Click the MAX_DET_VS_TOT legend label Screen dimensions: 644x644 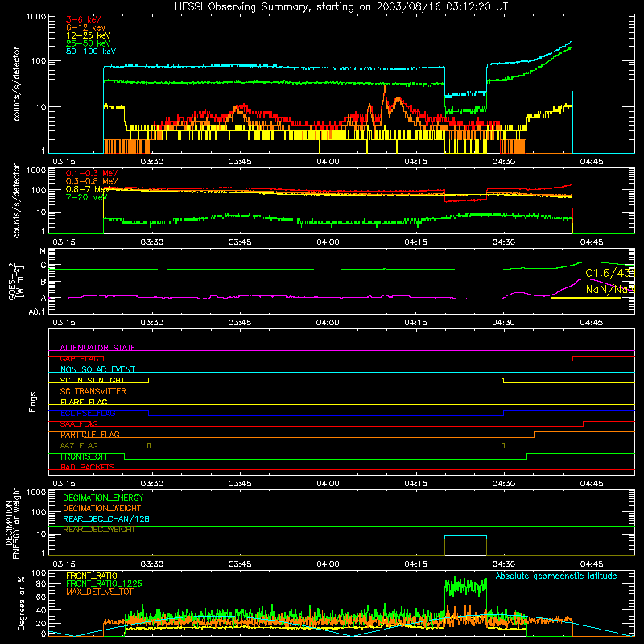100,592
